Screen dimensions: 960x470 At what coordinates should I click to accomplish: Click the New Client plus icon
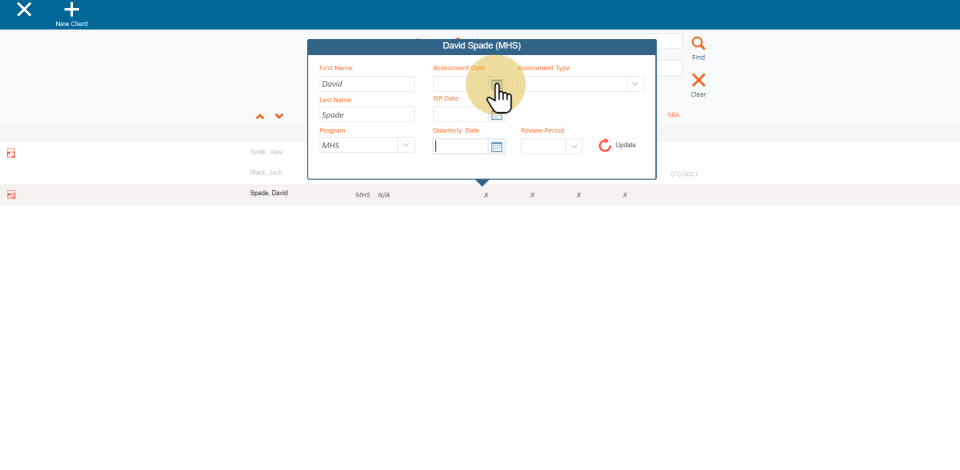tap(71, 10)
